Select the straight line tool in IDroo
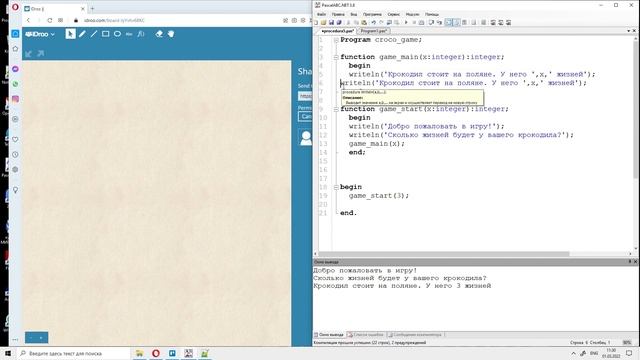This screenshot has height=360, width=640. pos(93,34)
